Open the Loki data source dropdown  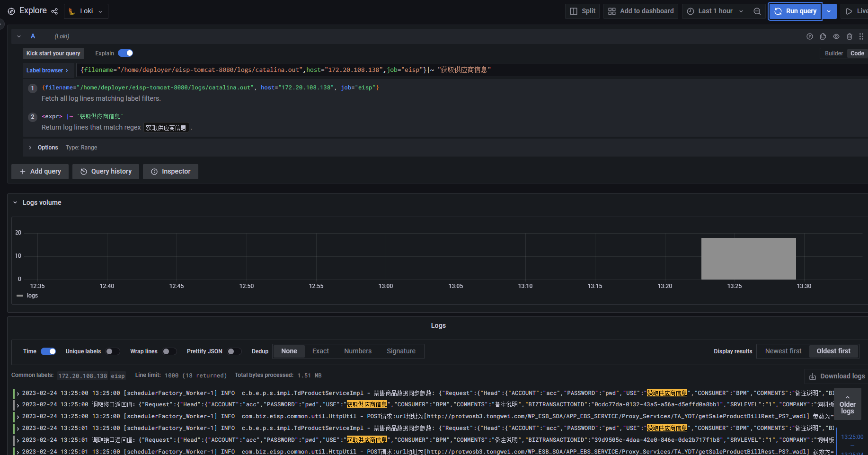pyautogui.click(x=86, y=11)
